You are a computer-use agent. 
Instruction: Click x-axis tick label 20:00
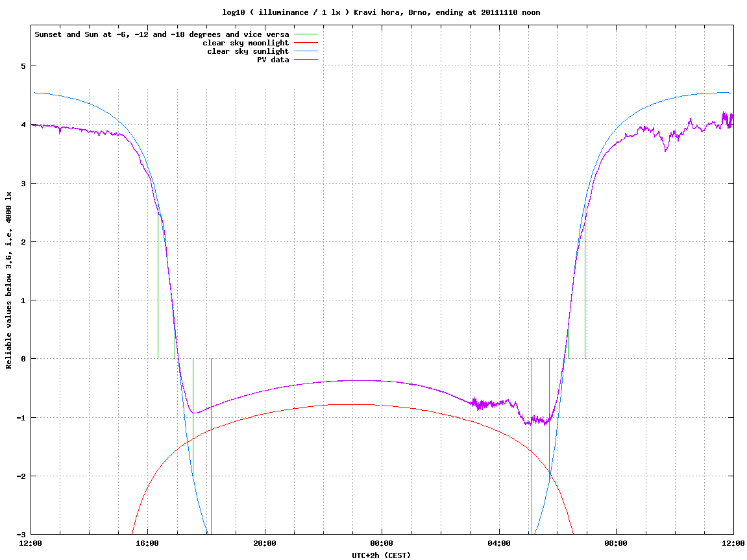click(x=265, y=543)
